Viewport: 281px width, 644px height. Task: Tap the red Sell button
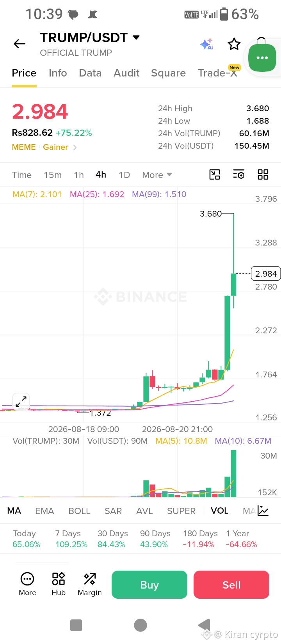click(231, 585)
